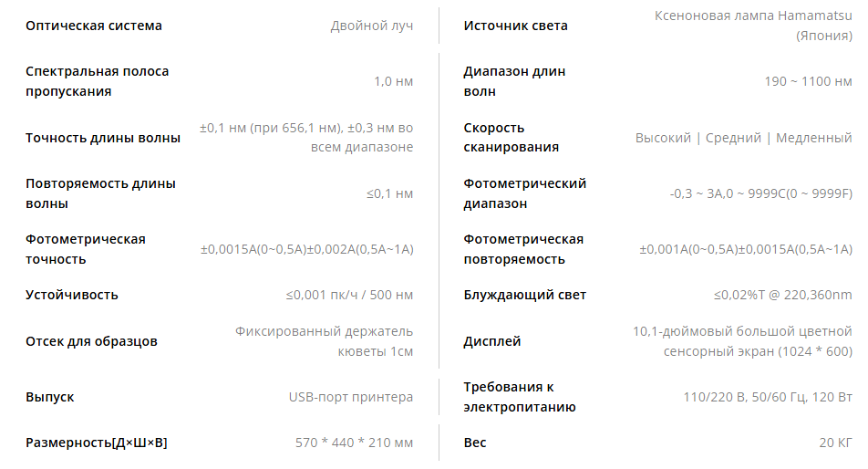Click the "Скорость сканирования" label

511,137
